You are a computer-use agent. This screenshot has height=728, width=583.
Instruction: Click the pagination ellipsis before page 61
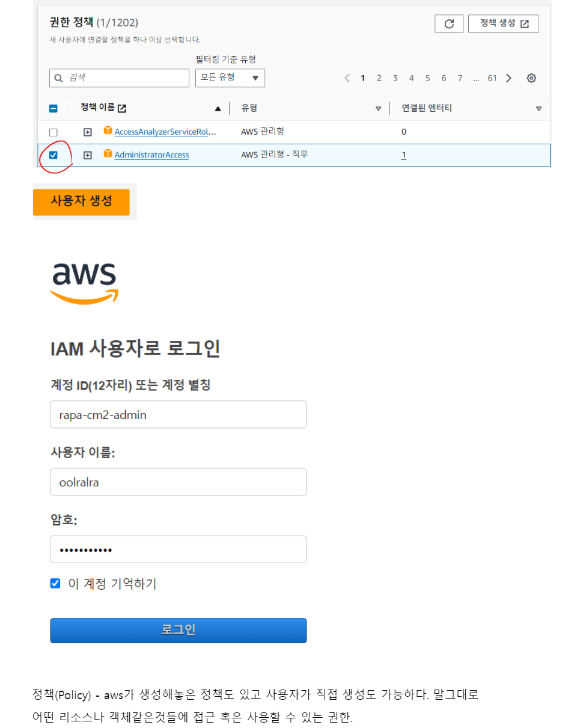(476, 78)
